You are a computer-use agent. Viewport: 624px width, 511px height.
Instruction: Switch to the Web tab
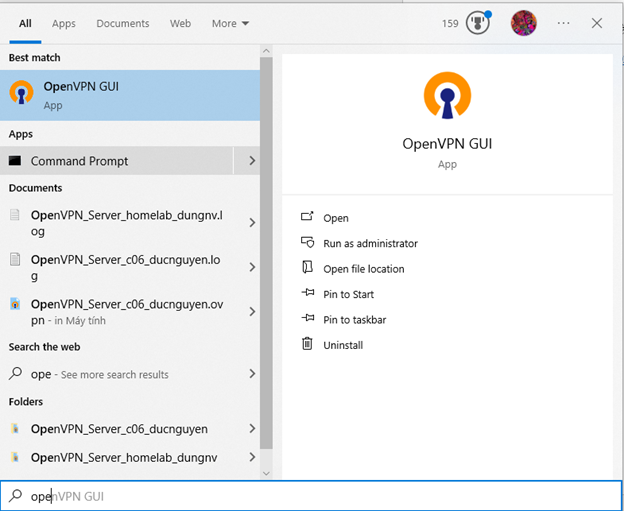pos(180,23)
